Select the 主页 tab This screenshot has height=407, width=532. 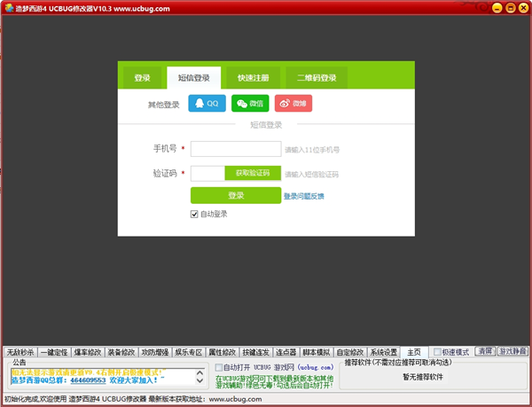click(x=414, y=352)
